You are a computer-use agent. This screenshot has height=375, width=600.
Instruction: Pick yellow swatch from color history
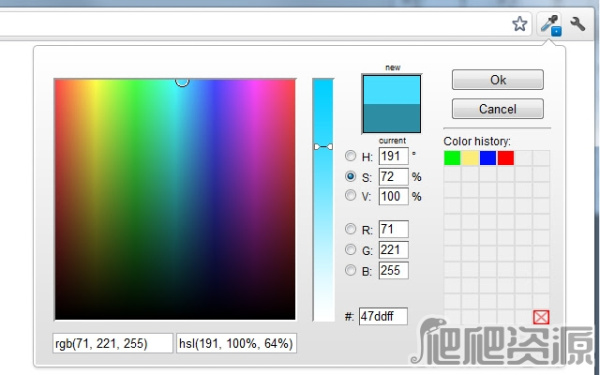tap(470, 158)
